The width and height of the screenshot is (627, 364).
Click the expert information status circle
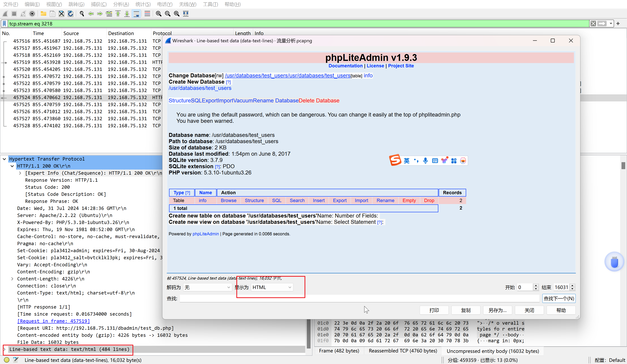coord(7,360)
